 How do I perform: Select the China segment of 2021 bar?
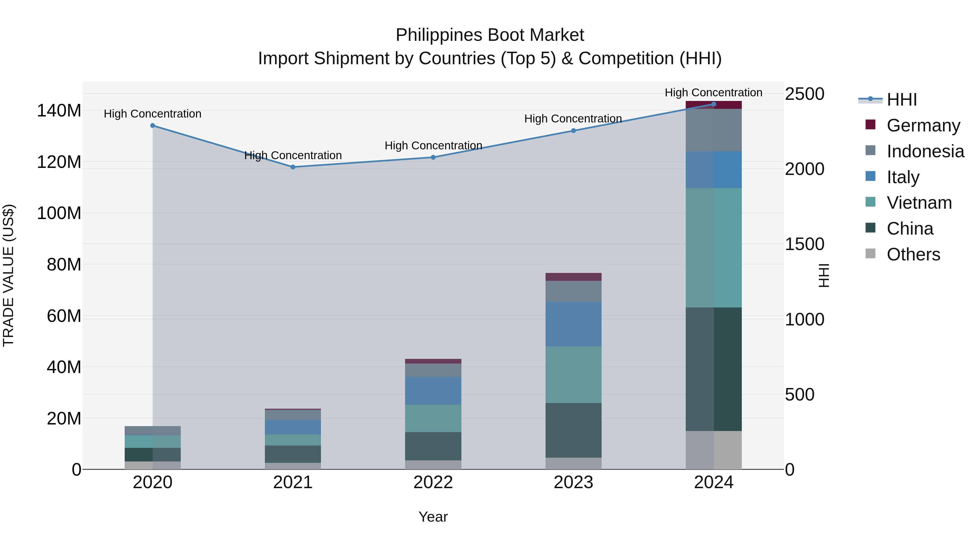pos(293,454)
